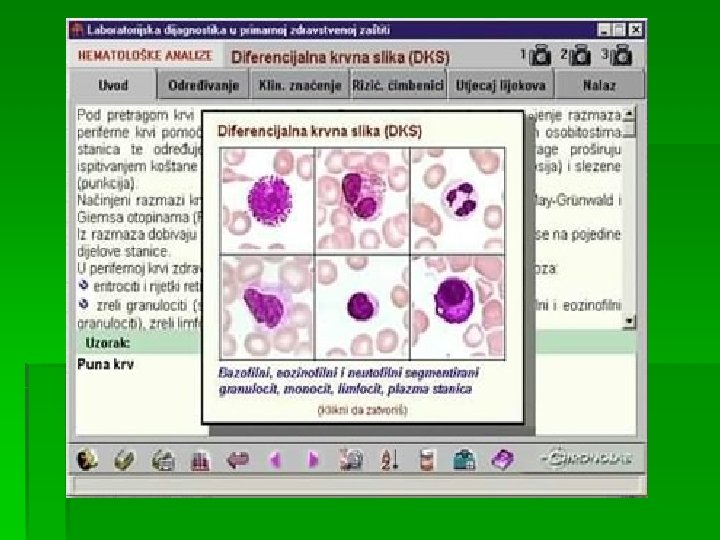The width and height of the screenshot is (720, 540).
Task: Select the Klin. značenje tab
Action: (300, 85)
